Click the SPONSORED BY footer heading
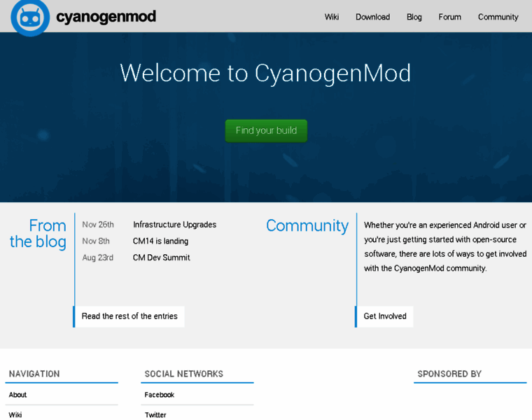This screenshot has height=420, width=532. pos(449,374)
